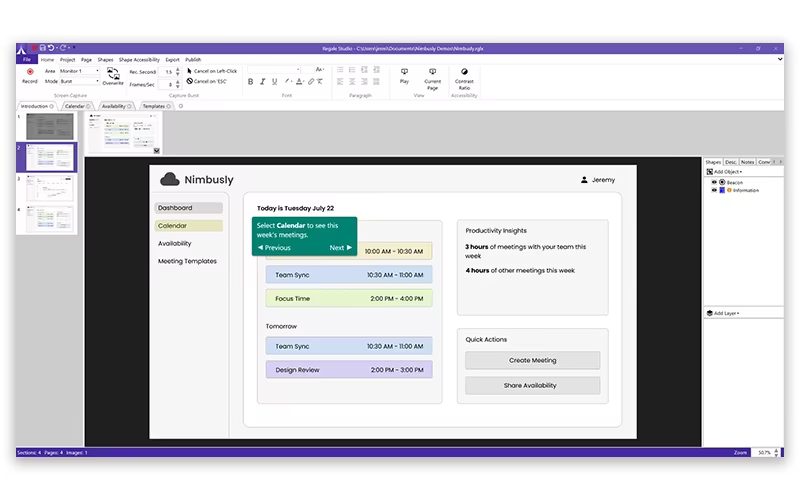
Task: Open the Shapes ribbon tab
Action: (106, 60)
